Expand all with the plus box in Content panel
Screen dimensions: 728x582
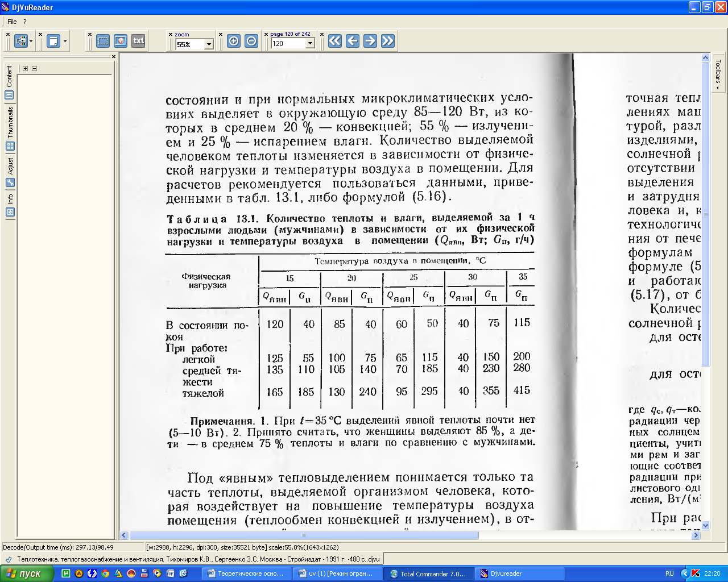click(x=25, y=68)
